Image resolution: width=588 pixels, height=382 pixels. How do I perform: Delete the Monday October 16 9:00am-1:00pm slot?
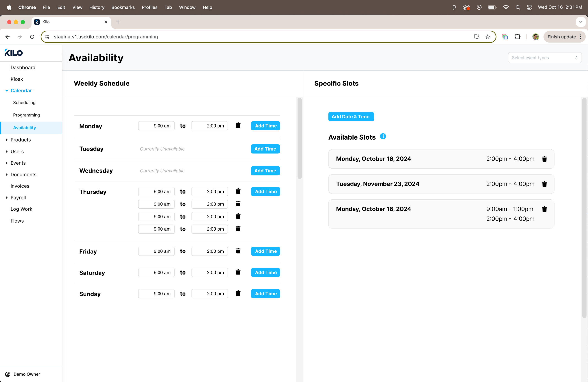pos(544,209)
